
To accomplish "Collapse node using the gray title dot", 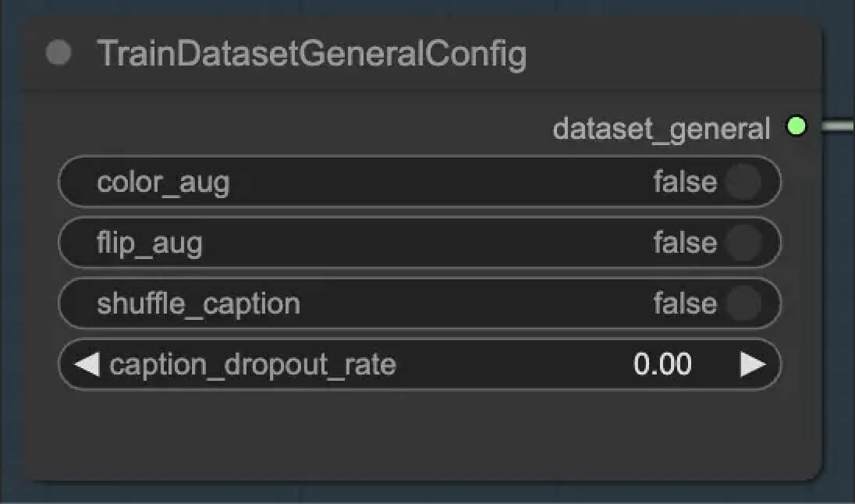I will coord(59,54).
